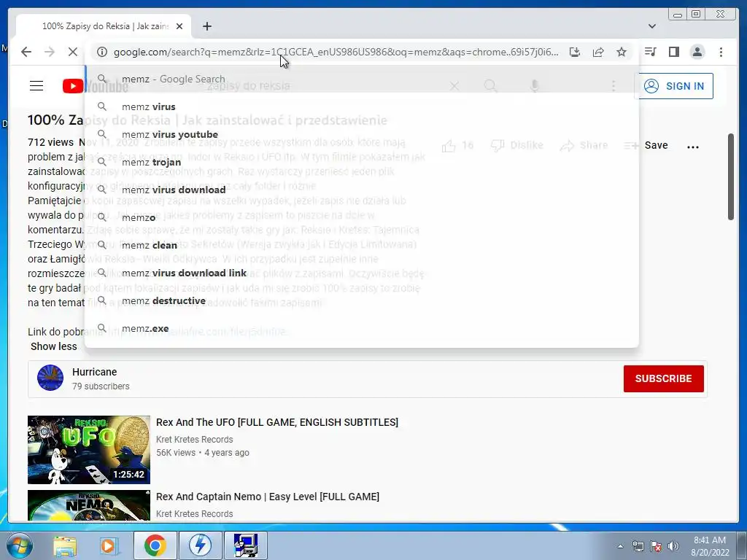Switch to Chrome in the taskbar
747x560 pixels.
[x=155, y=545]
